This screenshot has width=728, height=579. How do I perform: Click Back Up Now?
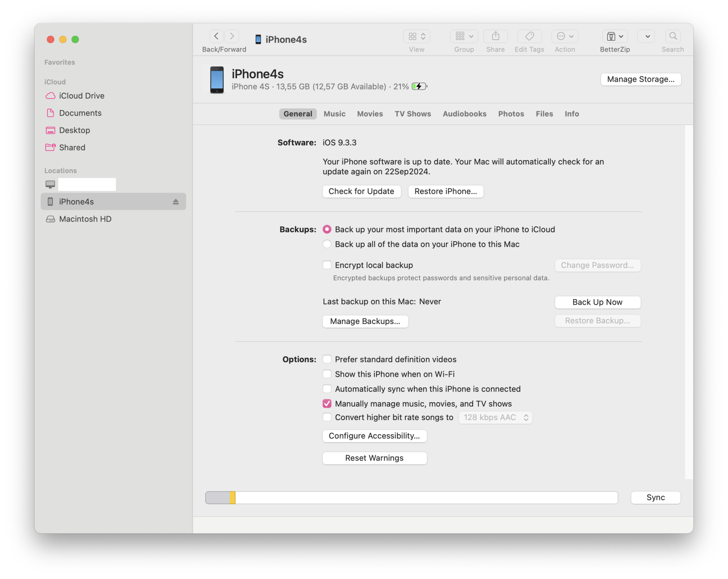597,302
